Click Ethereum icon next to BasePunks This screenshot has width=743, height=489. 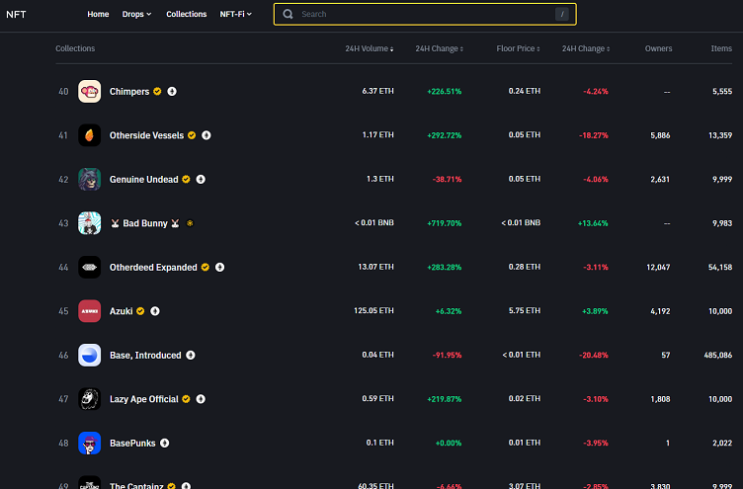[164, 443]
